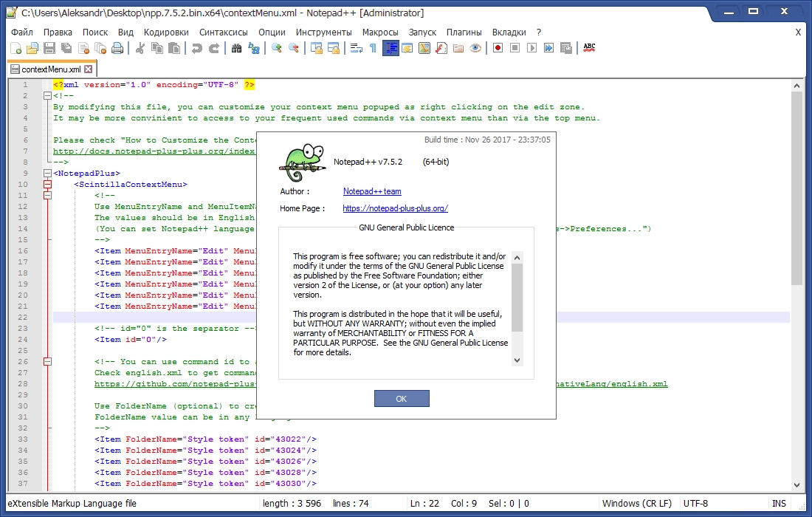Click the Save file toolbar icon
Viewport: 812px width, 517px height.
pyautogui.click(x=49, y=48)
